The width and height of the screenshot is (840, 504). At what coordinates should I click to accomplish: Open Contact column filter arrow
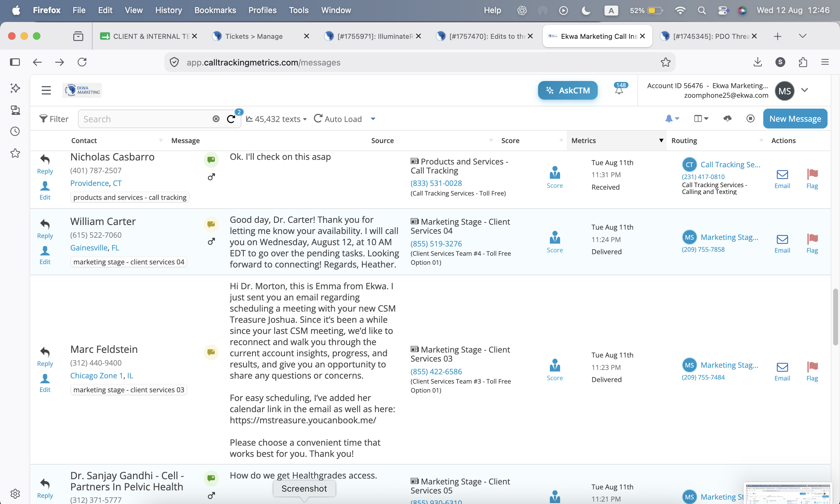click(x=161, y=140)
